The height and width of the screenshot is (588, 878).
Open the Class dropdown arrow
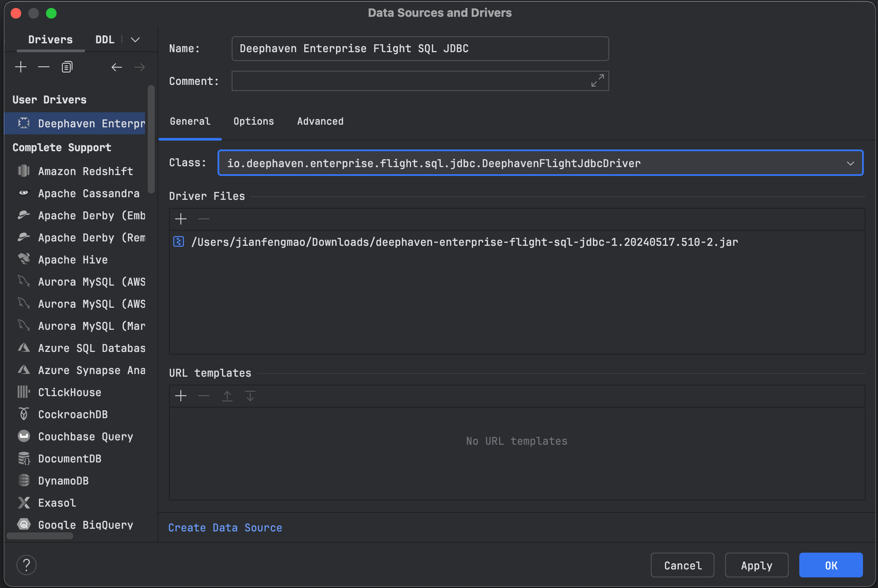click(850, 163)
